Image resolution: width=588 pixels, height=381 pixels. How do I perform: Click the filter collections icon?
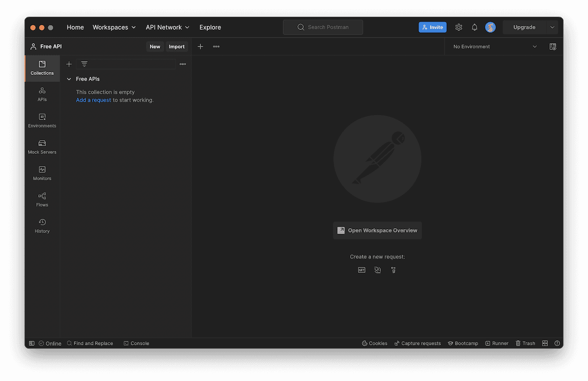coord(84,64)
